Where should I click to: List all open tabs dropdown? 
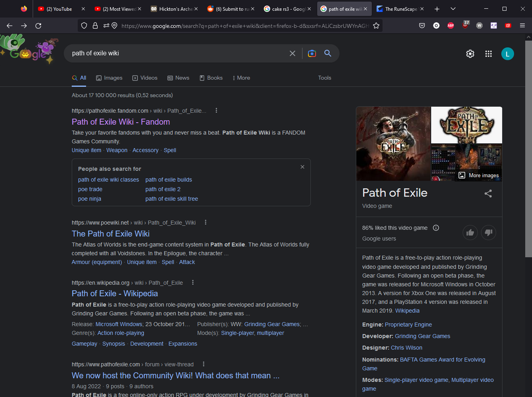[453, 9]
